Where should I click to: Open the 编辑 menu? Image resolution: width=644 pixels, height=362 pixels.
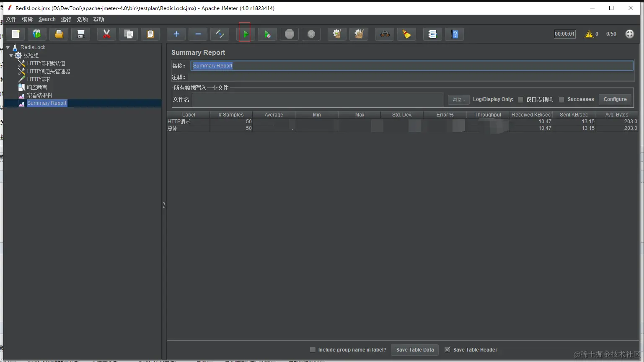click(x=27, y=19)
